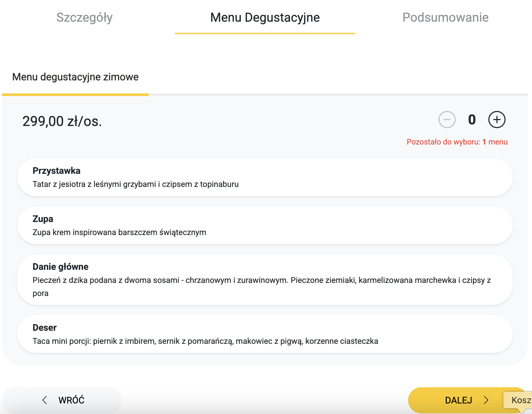Decrease menu quantity with the minus icon
Screen dimensions: 532x414
pos(447,120)
